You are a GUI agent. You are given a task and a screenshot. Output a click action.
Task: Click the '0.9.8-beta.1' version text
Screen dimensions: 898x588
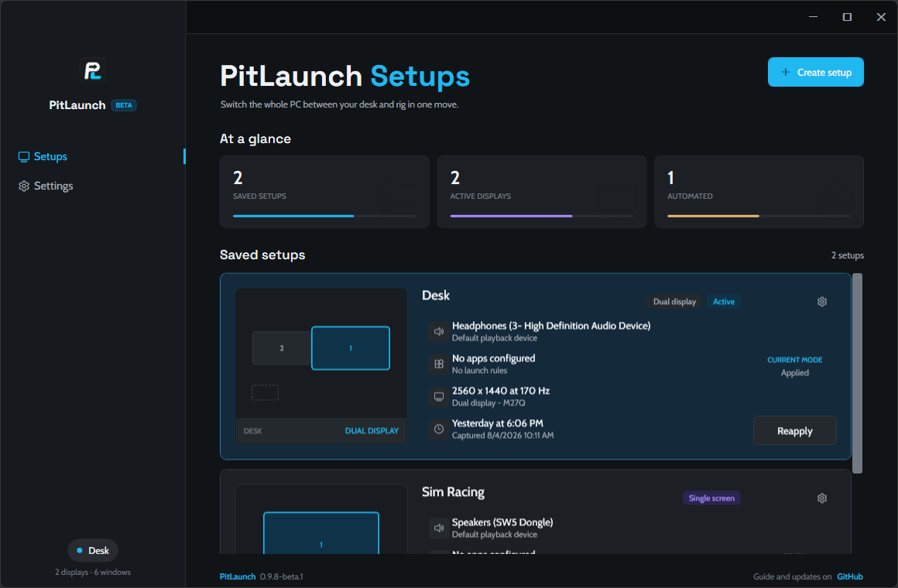(x=281, y=576)
